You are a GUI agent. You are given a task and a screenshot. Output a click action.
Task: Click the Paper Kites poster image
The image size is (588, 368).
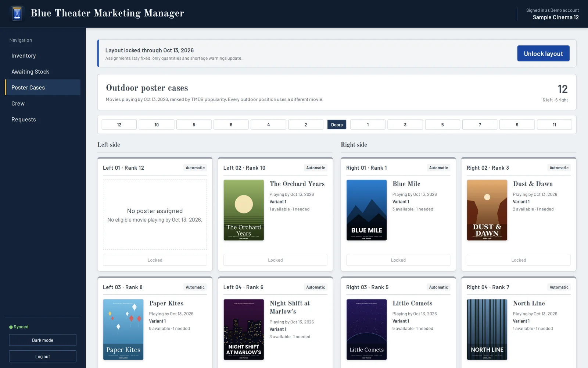(x=123, y=329)
